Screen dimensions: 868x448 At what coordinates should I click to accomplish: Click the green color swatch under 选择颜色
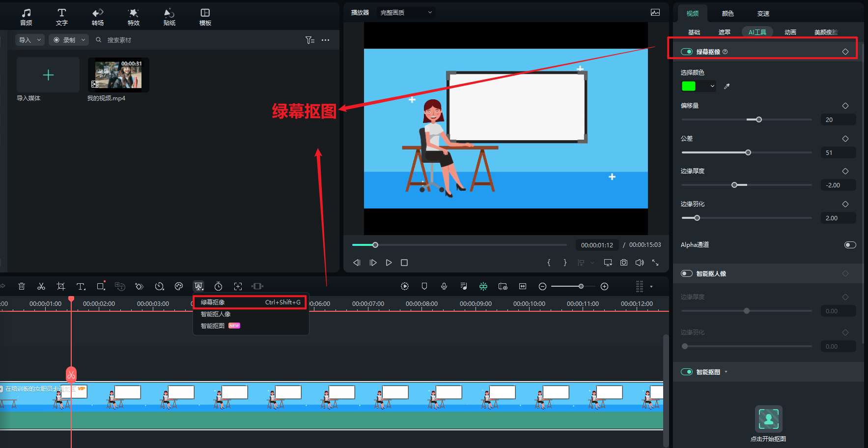[x=689, y=87]
